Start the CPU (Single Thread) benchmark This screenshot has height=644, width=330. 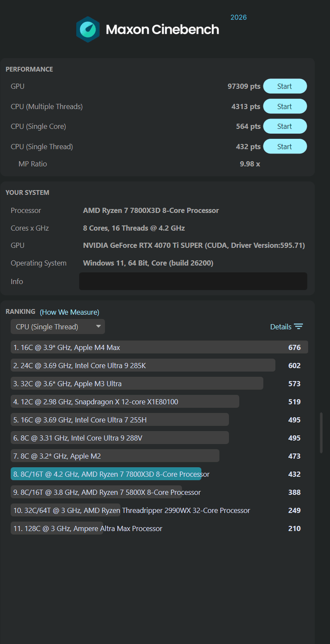pos(285,146)
